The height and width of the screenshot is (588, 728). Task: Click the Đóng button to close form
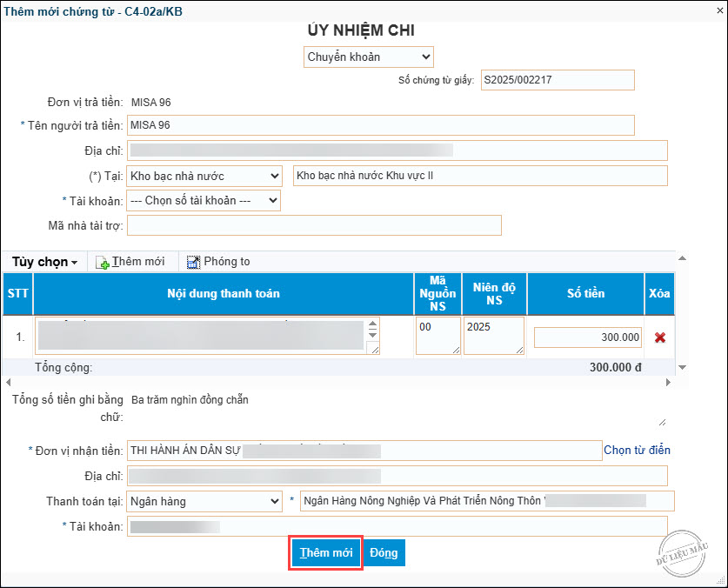tap(384, 553)
